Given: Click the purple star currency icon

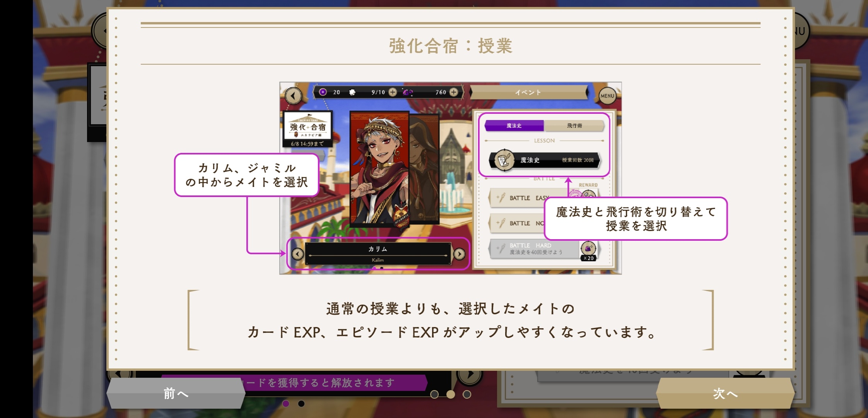Looking at the screenshot, I should pyautogui.click(x=323, y=92).
